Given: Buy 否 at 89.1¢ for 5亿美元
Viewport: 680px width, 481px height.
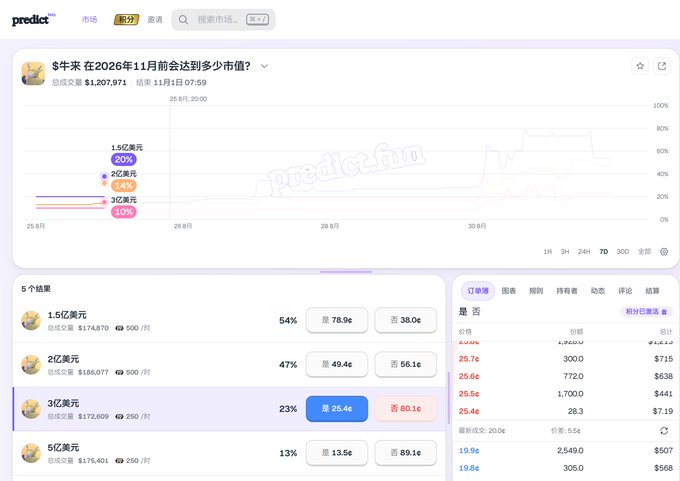Looking at the screenshot, I should (x=405, y=453).
